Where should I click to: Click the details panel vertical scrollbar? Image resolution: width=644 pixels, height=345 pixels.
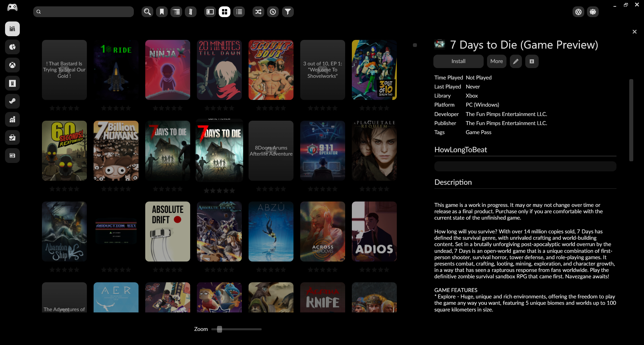tap(631, 120)
